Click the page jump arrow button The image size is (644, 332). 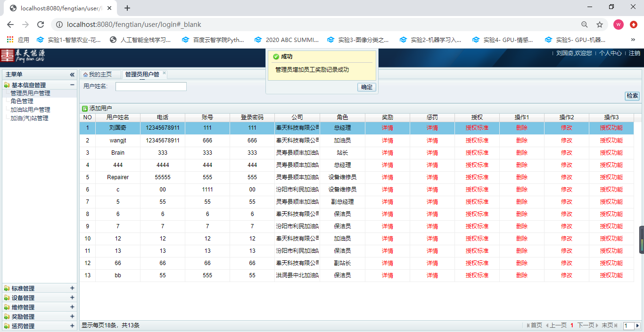(x=637, y=325)
